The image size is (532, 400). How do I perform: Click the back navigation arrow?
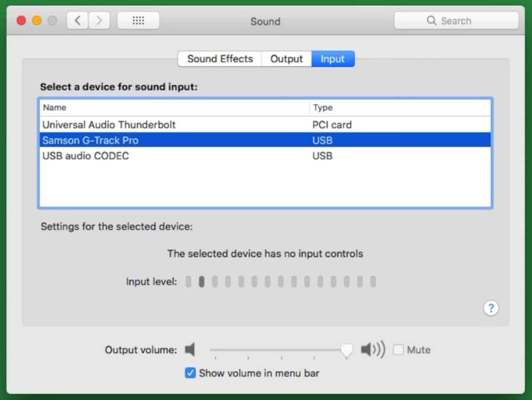click(x=78, y=21)
